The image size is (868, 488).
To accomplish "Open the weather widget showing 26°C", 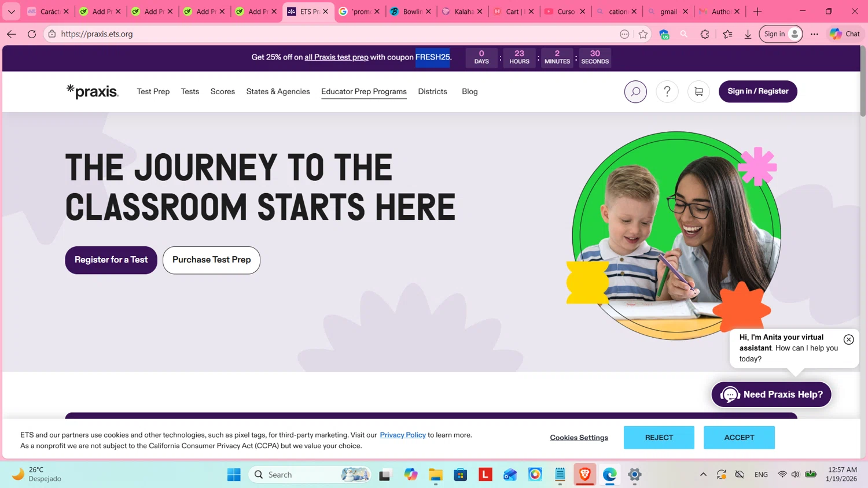I will pyautogui.click(x=38, y=474).
